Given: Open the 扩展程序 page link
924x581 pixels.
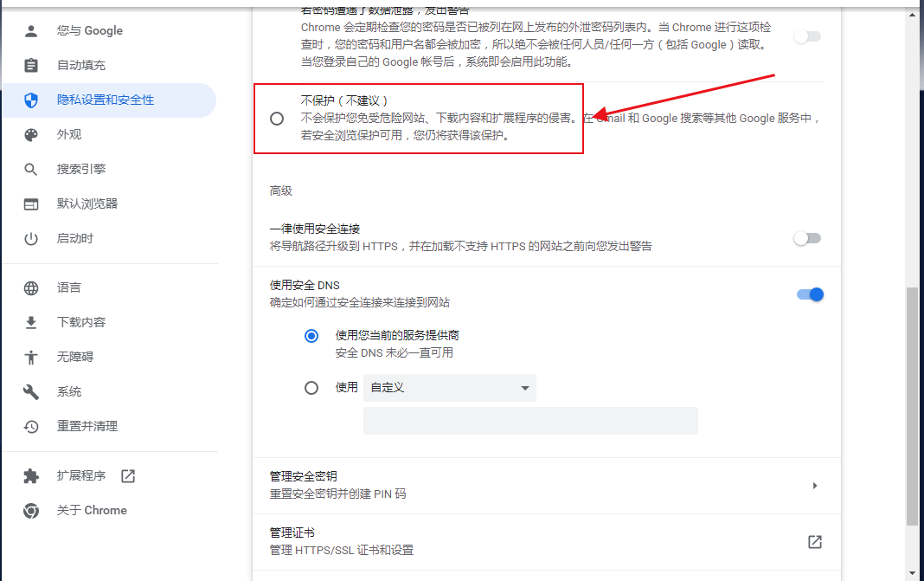Looking at the screenshot, I should (110, 476).
